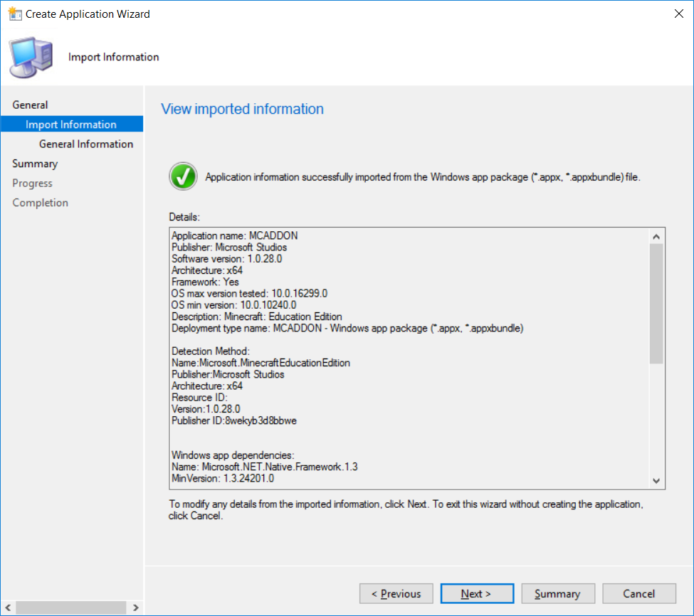Viewport: 694px width, 616px height.
Task: Go to Summary step in sidebar
Action: tap(35, 164)
